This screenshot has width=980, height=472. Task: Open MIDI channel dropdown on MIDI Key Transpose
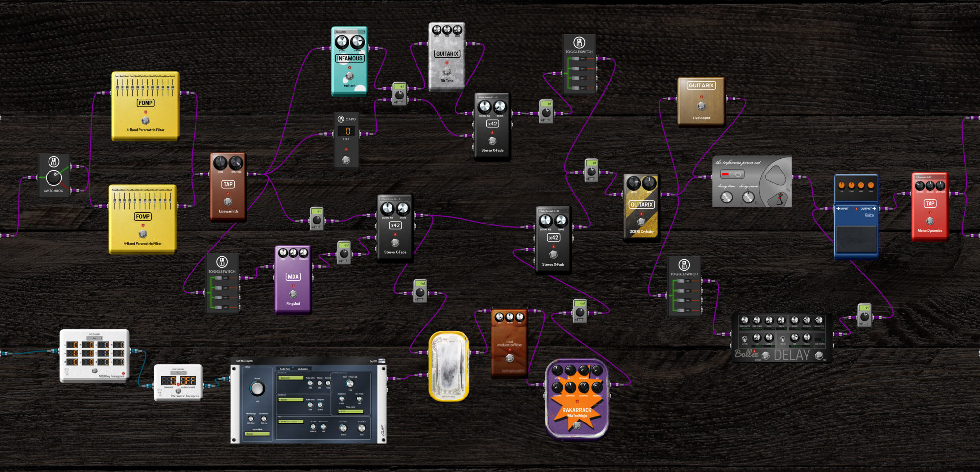[95, 338]
